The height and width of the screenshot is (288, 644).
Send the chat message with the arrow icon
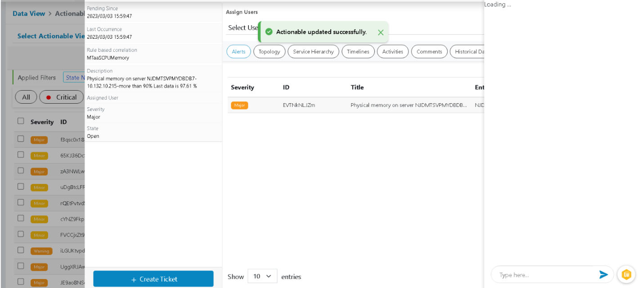coord(603,274)
